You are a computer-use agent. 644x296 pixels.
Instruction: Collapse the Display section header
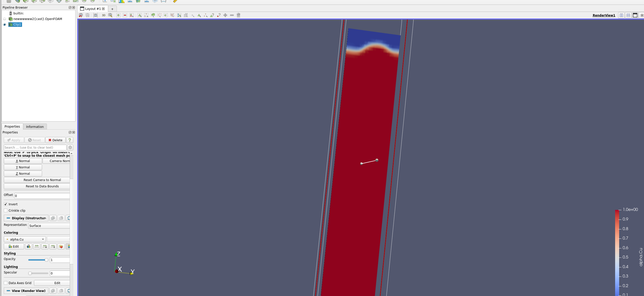coord(26,218)
